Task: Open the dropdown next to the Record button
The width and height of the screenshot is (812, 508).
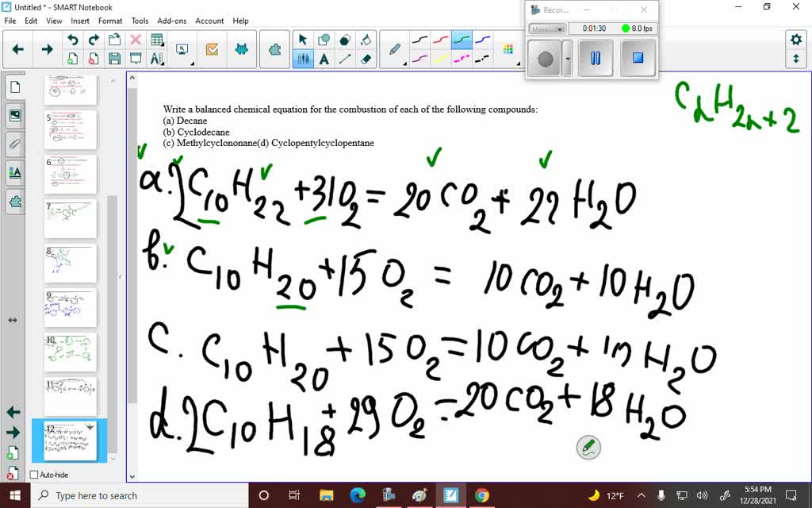Action: click(568, 58)
